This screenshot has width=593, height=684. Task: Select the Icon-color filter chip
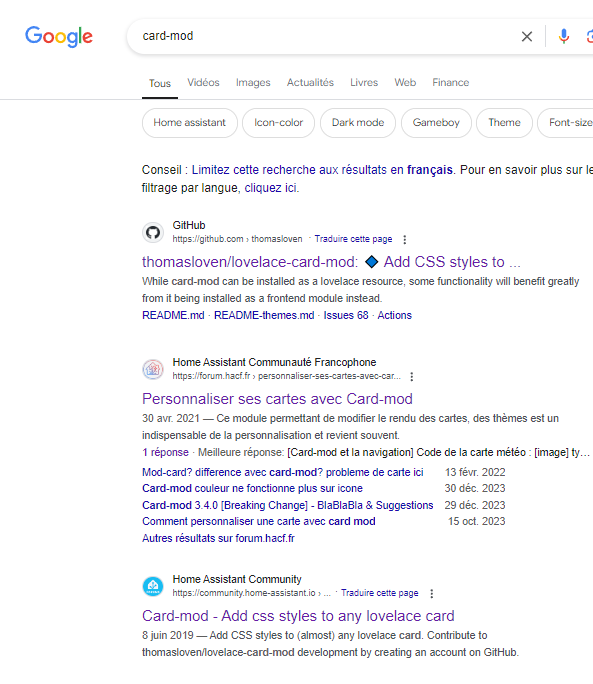pos(278,123)
